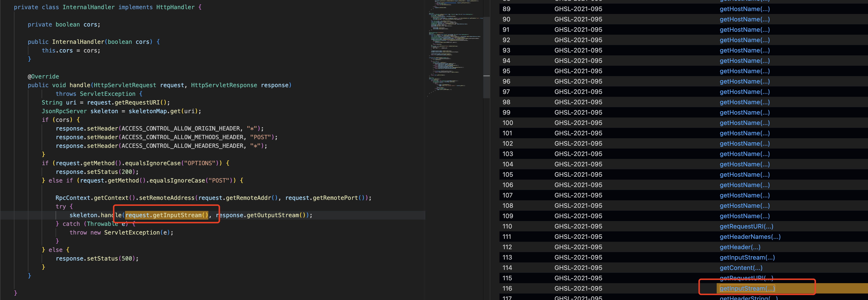This screenshot has height=300, width=868.
Task: Open the getHeader(...) link in row 112
Action: [x=740, y=247]
